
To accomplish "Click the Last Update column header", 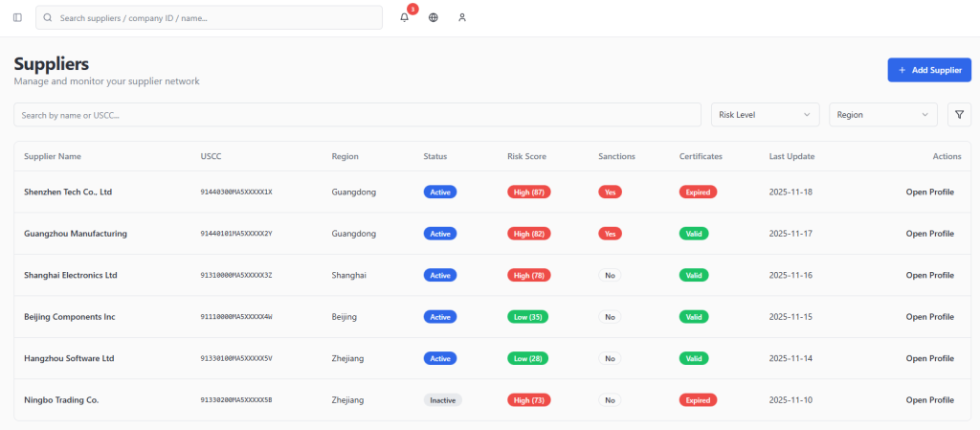I will 791,156.
